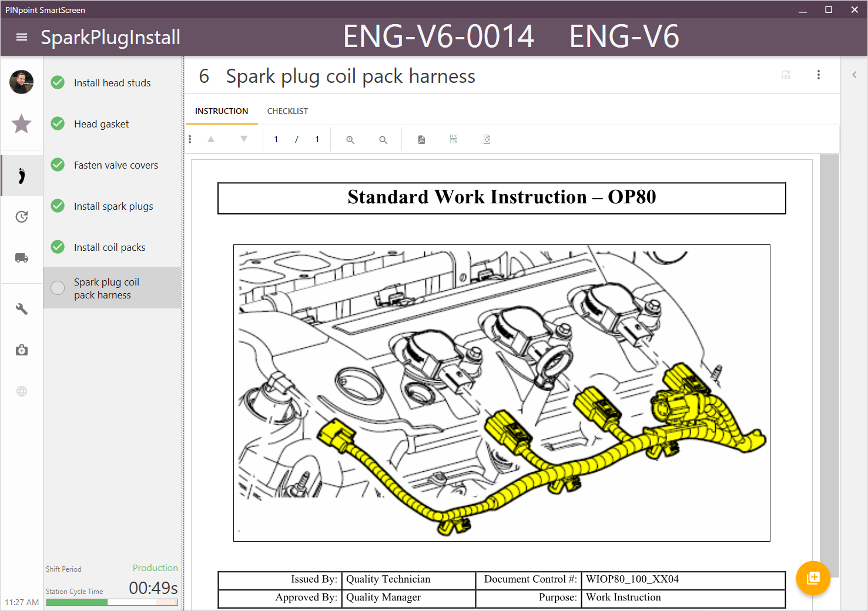Viewport: 868px width, 611px height.
Task: Click the andon signal icon beside step title
Action: [786, 75]
